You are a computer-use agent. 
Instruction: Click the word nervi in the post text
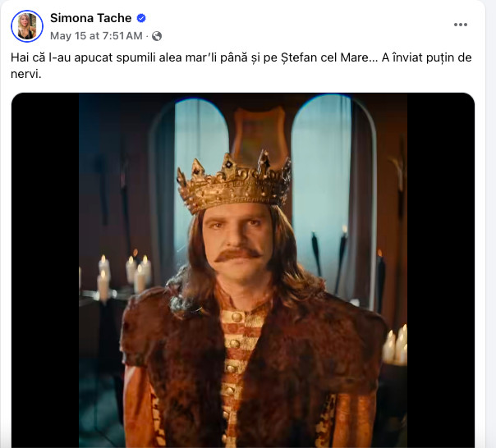click(x=25, y=74)
